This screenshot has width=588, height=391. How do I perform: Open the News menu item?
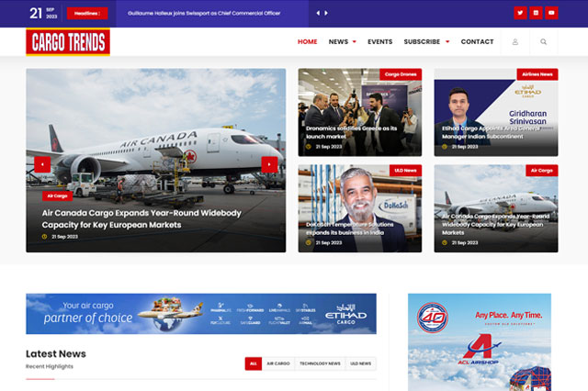pyautogui.click(x=338, y=41)
